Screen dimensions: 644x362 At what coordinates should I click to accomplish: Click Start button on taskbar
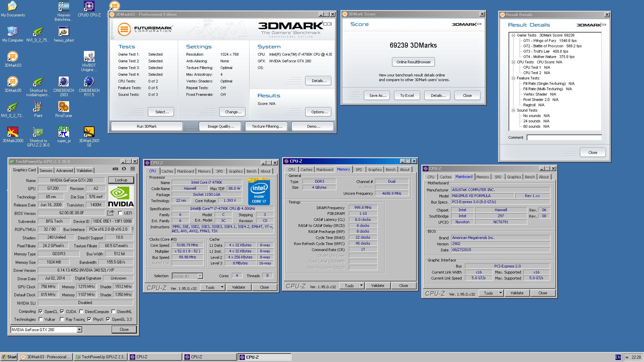click(9, 357)
